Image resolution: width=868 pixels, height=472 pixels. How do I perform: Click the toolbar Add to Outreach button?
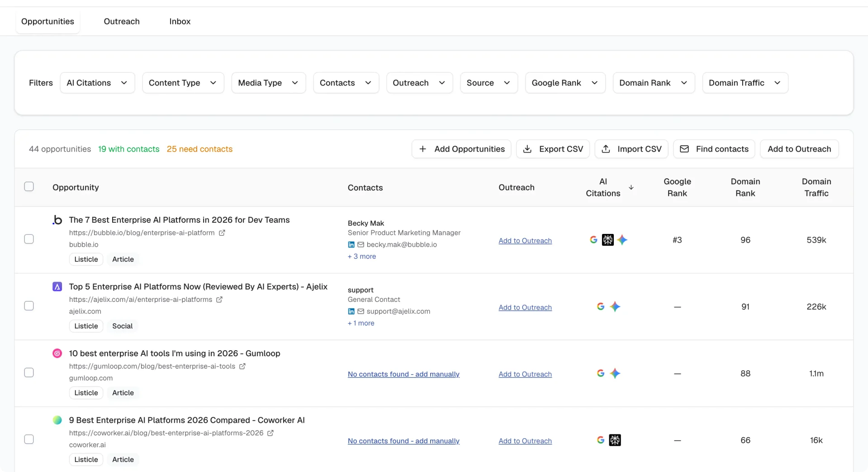tap(799, 149)
